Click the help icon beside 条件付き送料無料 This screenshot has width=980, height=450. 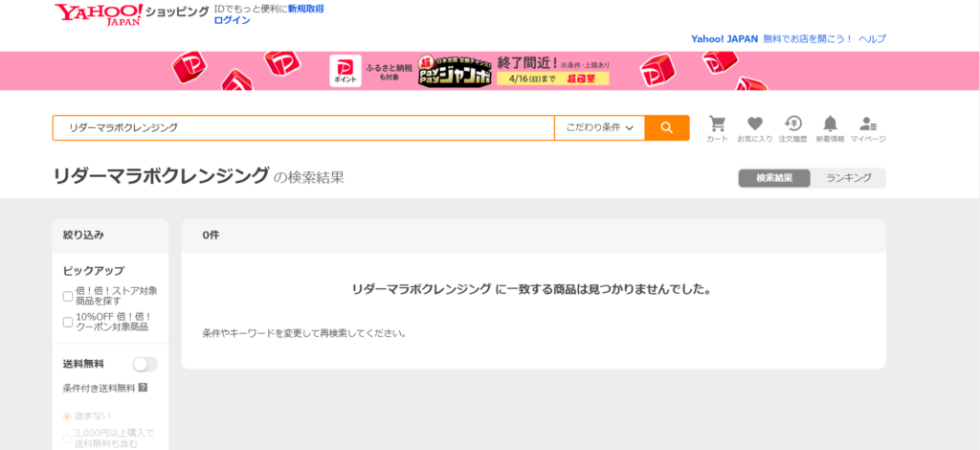(x=143, y=388)
